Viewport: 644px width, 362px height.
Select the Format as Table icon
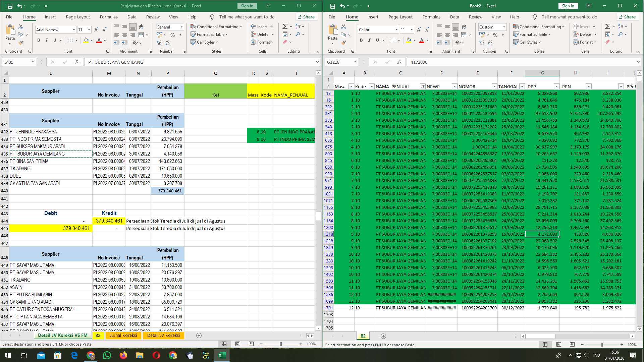(x=209, y=35)
